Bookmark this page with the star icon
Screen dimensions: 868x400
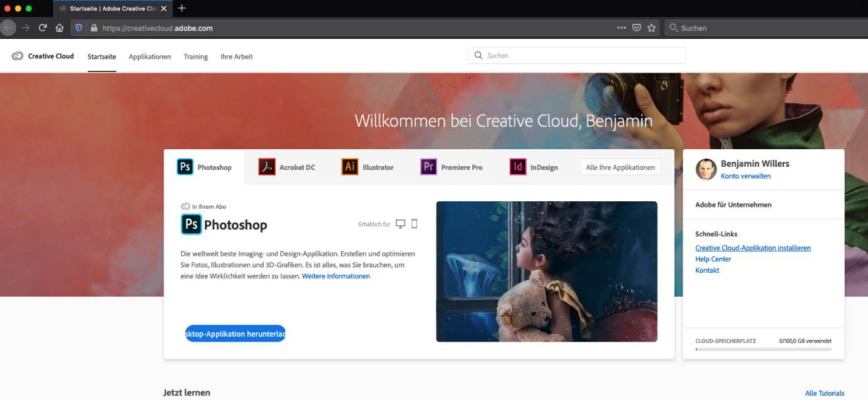point(651,28)
